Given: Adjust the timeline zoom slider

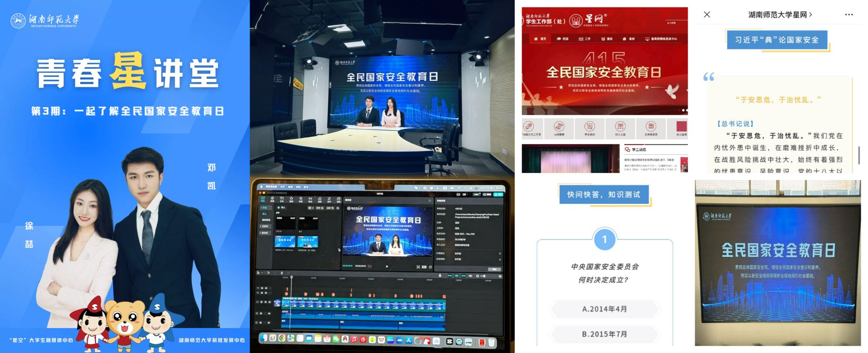Looking at the screenshot, I should [483, 276].
